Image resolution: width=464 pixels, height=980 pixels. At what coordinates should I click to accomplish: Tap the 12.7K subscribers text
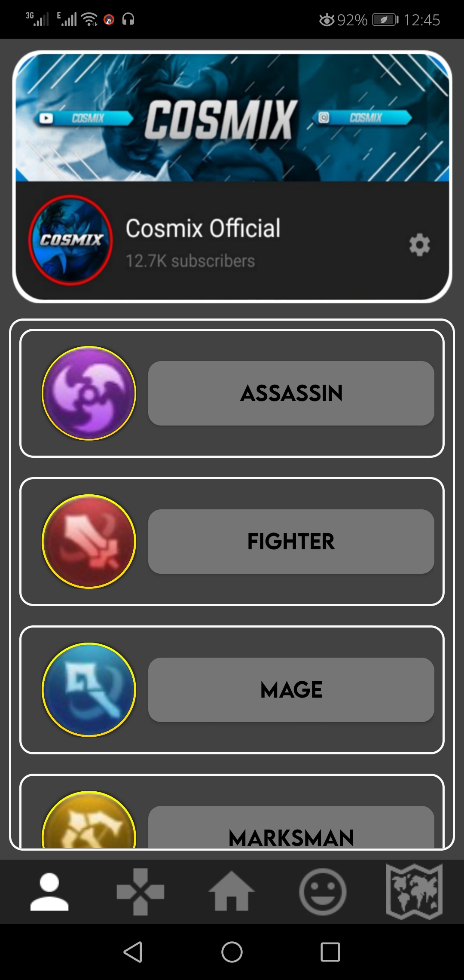click(x=190, y=261)
